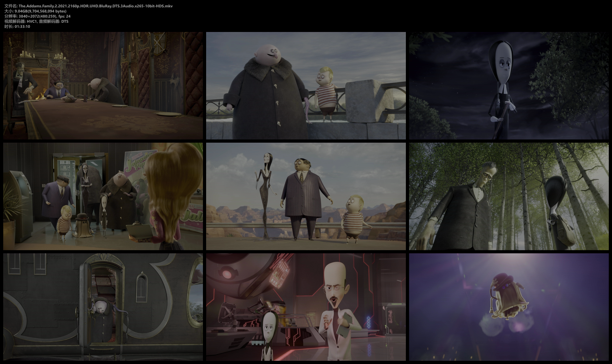Viewport: 612px width, 364px height.
Task: Open thumbnail of family near Jalapeno poster
Action: tap(103, 196)
